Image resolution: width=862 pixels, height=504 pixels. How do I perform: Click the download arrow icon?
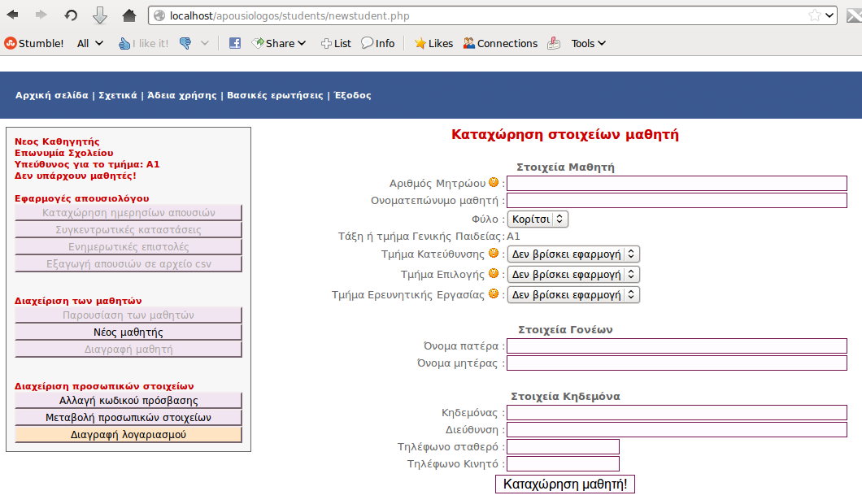(x=101, y=14)
